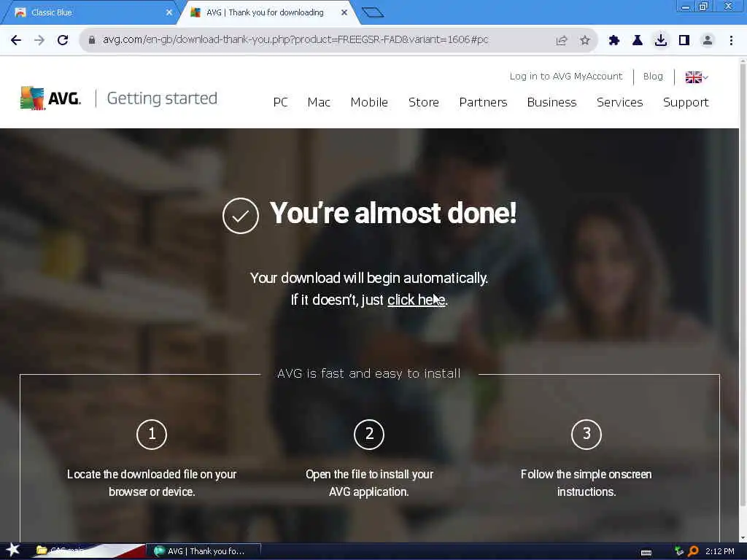Click the 'Getting started' heading text

click(162, 98)
